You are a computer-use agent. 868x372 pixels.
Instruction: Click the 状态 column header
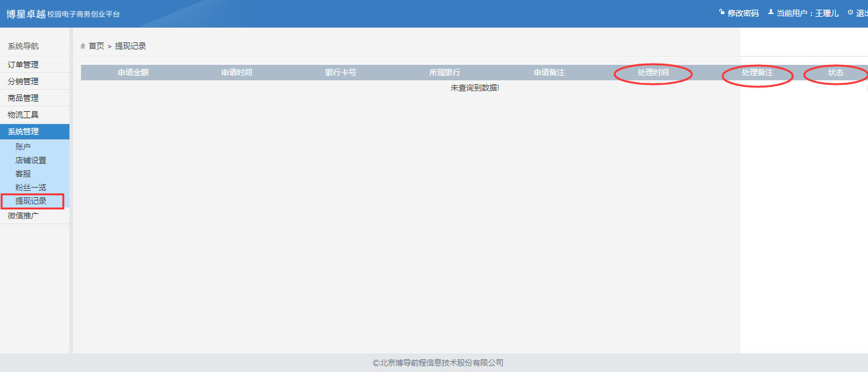tap(836, 73)
